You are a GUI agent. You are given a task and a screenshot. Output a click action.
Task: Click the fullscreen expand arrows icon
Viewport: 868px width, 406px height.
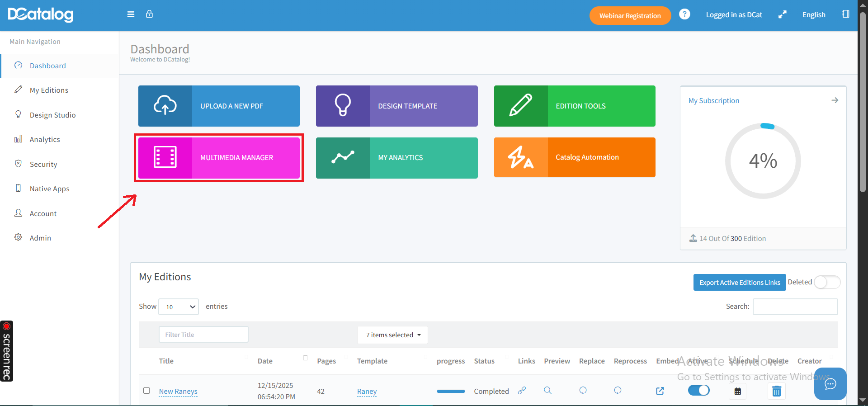pos(782,15)
